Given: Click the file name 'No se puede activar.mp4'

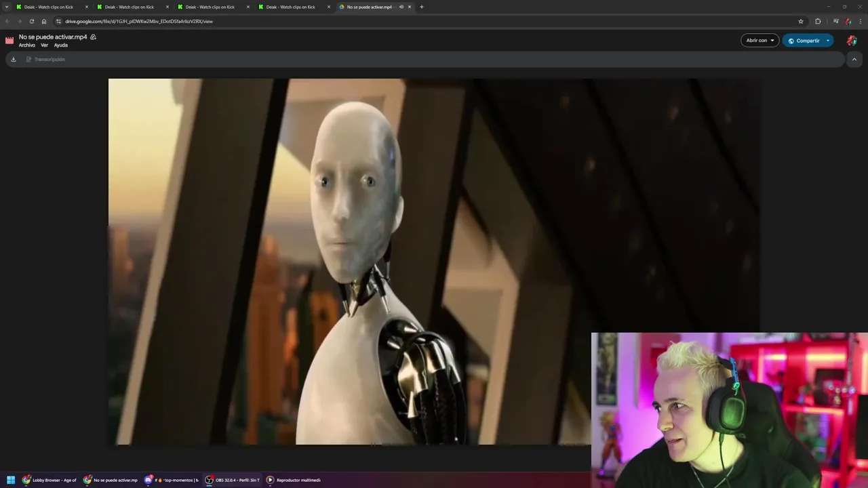Looking at the screenshot, I should click(x=53, y=37).
